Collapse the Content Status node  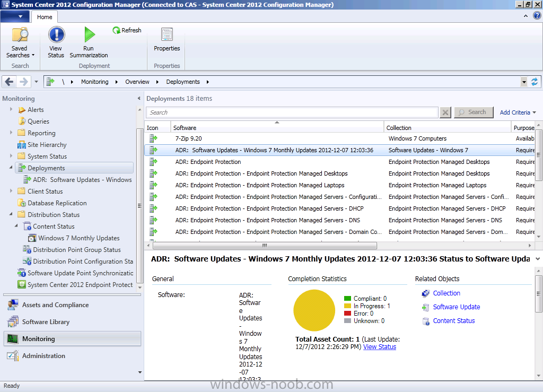tap(16, 225)
